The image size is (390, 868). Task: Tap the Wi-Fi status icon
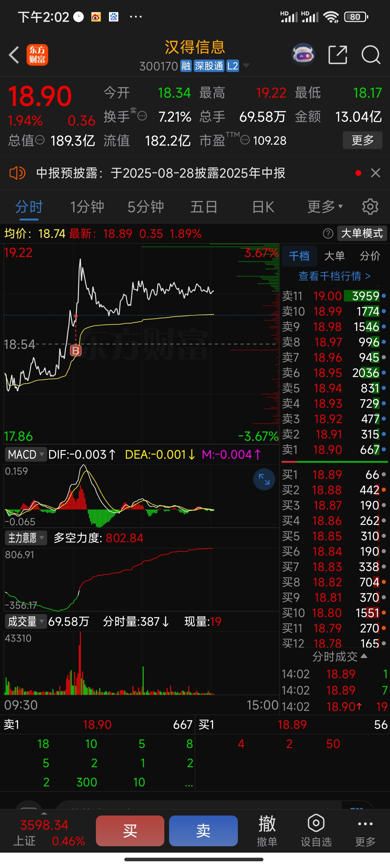point(331,17)
